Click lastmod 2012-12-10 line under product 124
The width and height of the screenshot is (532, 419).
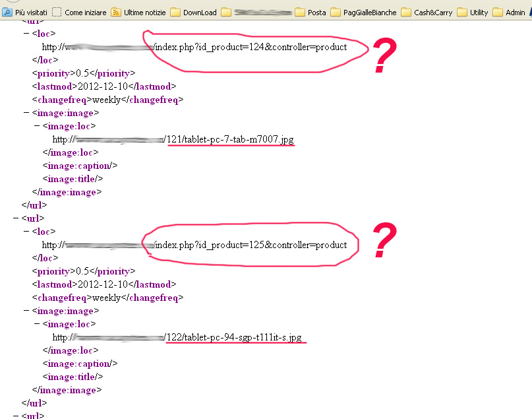pos(104,86)
